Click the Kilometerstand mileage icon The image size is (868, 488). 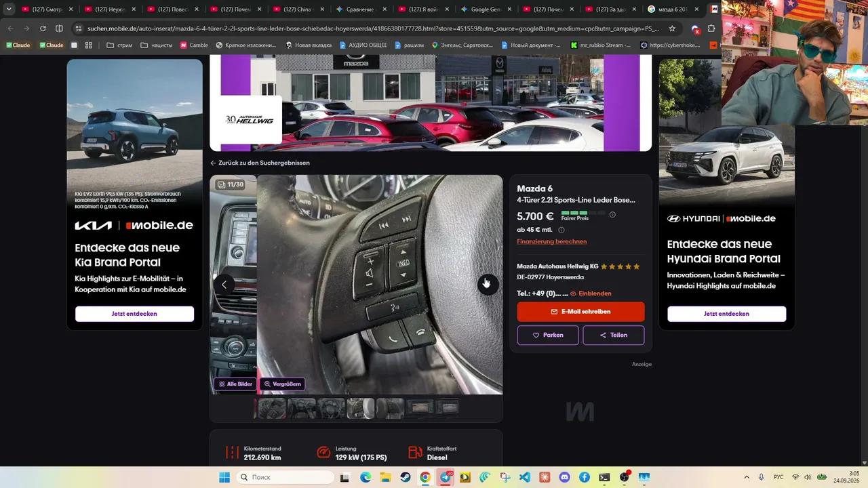pyautogui.click(x=232, y=453)
